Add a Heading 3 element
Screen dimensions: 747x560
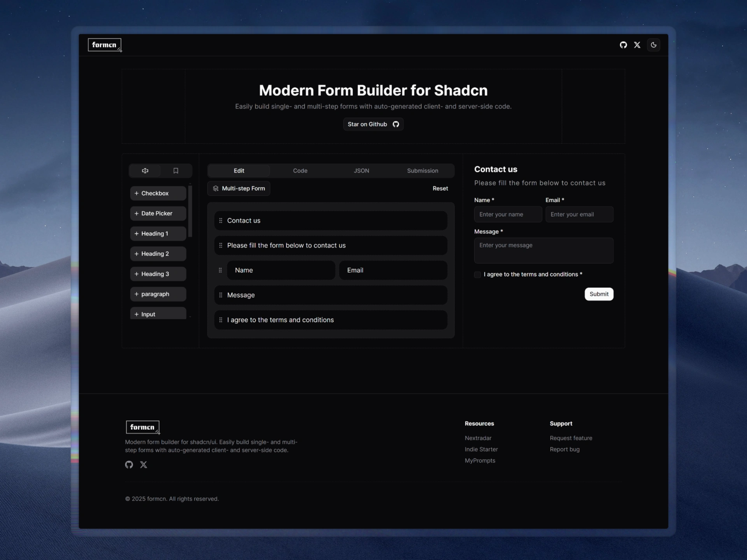[158, 274]
